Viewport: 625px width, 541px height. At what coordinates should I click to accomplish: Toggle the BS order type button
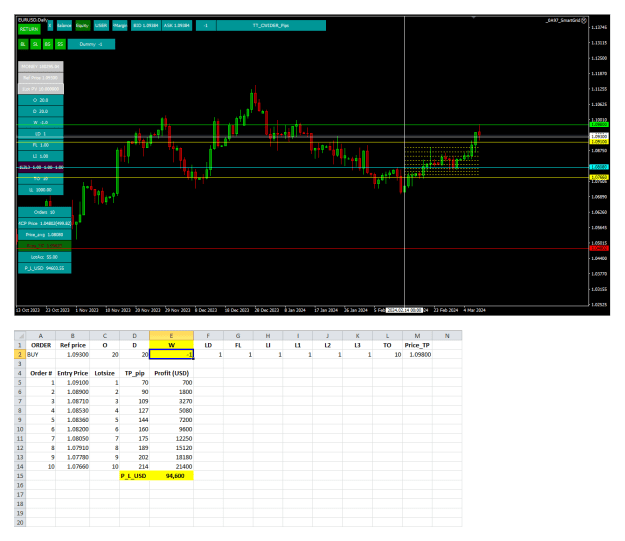(48, 44)
